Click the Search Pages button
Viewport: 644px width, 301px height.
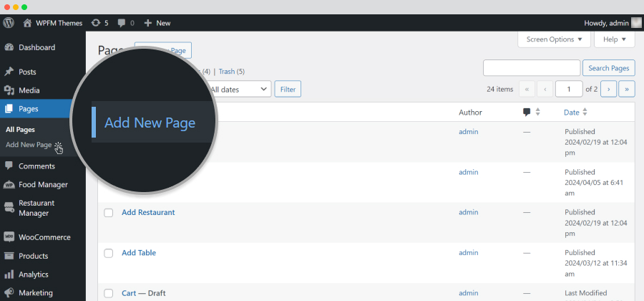pyautogui.click(x=609, y=68)
